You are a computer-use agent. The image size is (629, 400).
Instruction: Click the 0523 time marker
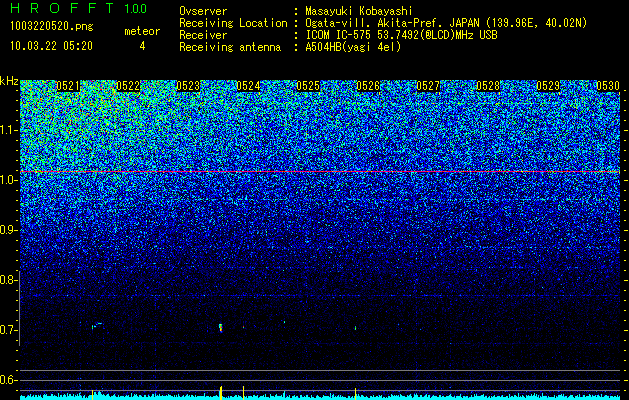(x=188, y=86)
